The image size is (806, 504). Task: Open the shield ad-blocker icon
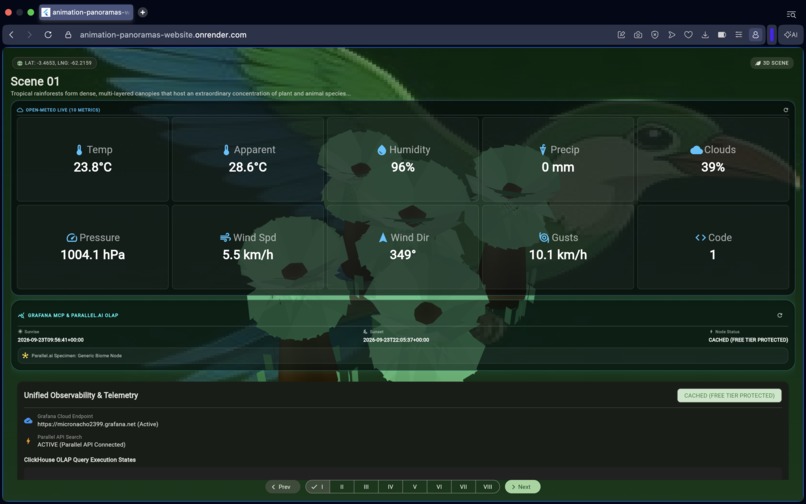(x=654, y=35)
